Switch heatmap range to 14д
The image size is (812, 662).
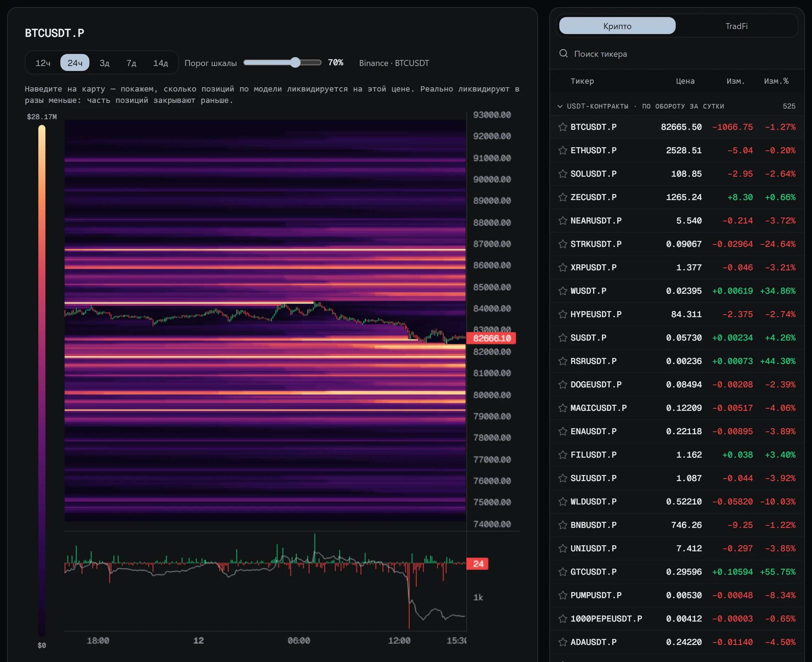point(160,63)
